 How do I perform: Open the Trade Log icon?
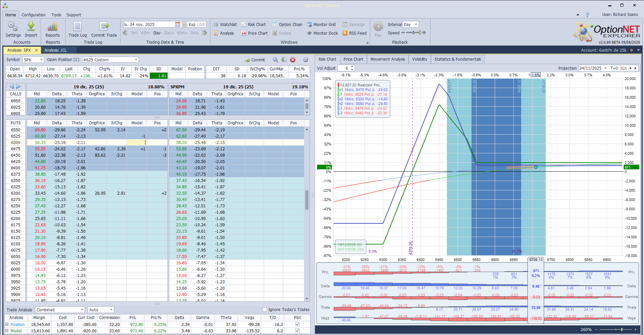[78, 27]
